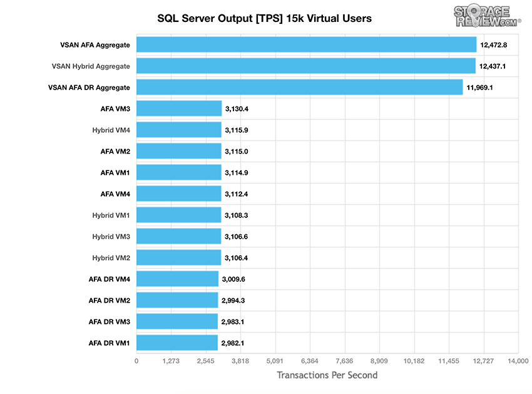Viewport: 532px width, 394px height.
Task: Click the 'VSAN AFA Aggregate' row label
Action: pos(95,45)
